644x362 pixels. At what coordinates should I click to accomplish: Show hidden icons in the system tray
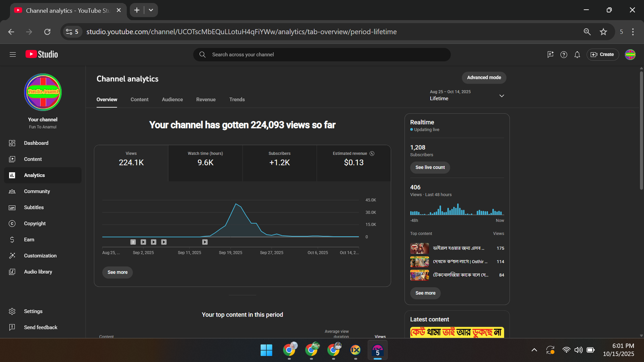[x=534, y=350]
